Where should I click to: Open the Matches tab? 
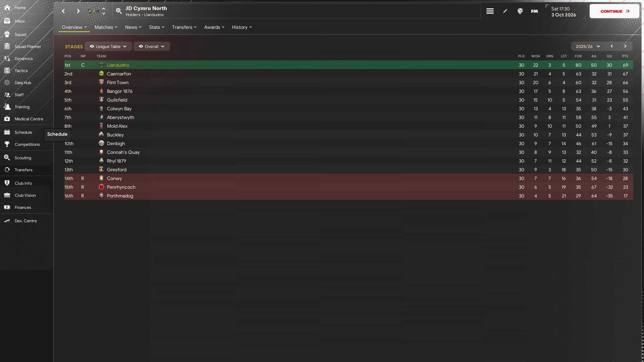click(106, 27)
